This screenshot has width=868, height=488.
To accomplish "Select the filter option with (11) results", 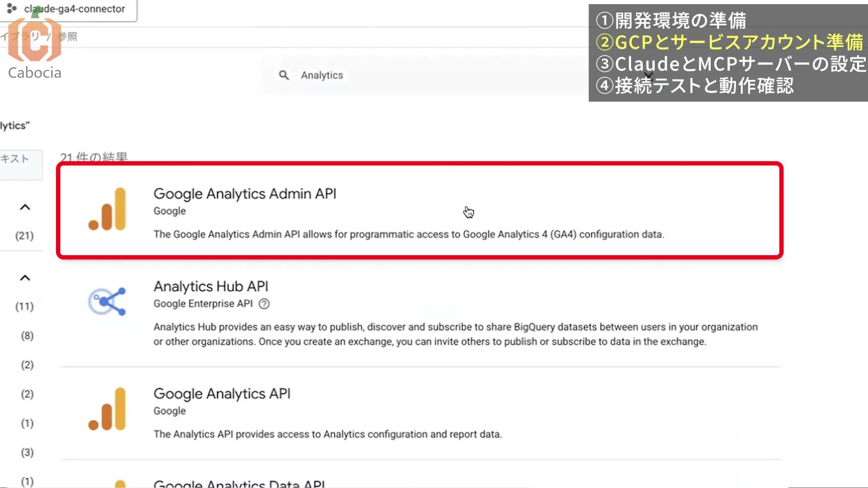I will pyautogui.click(x=24, y=307).
